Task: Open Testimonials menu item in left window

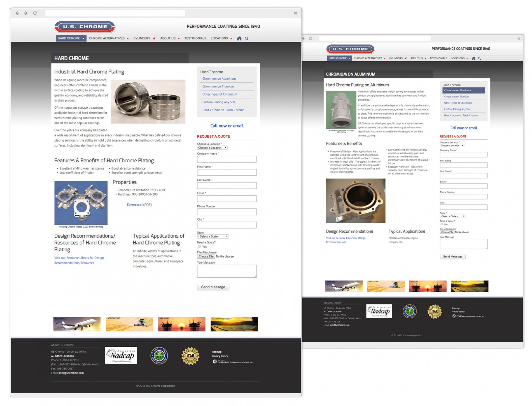Action: [195, 38]
